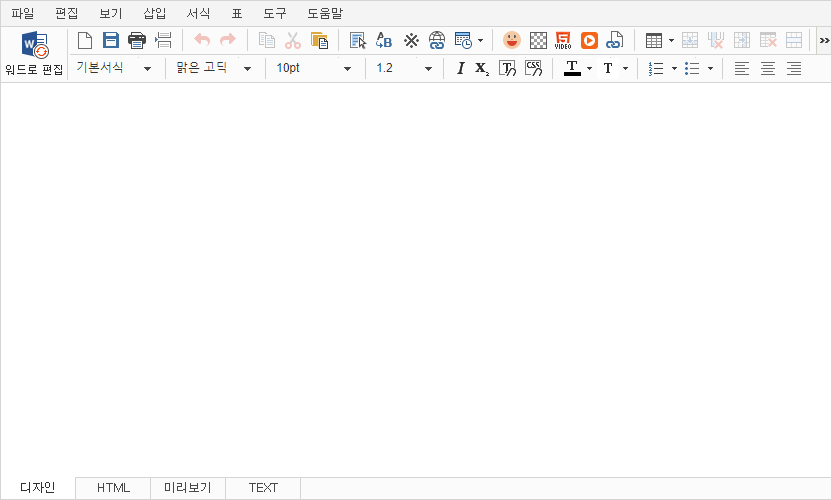Open the text background color dropdown arrow

click(x=625, y=68)
